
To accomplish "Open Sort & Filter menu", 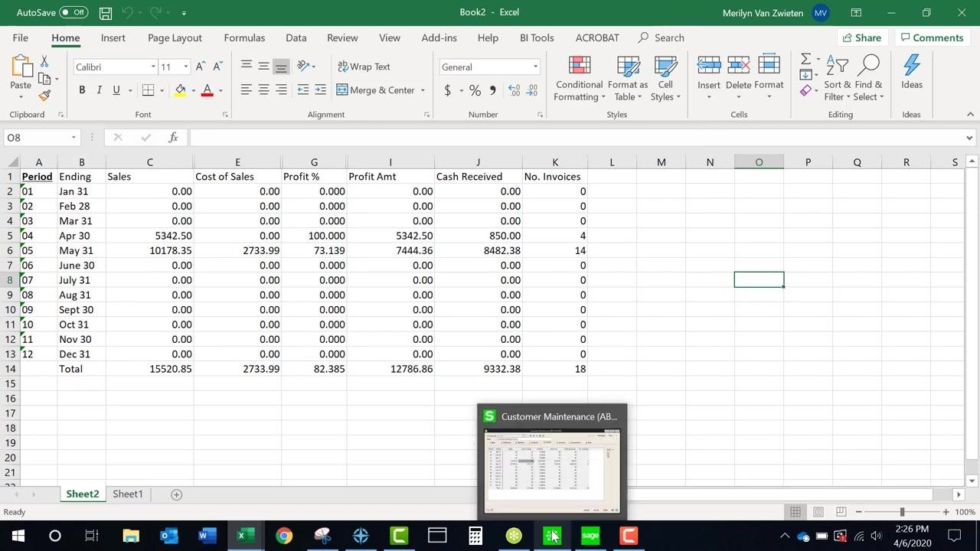I will click(837, 78).
